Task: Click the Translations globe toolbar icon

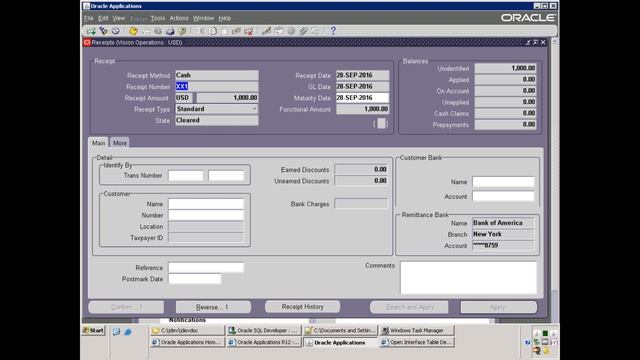Action: click(x=291, y=31)
